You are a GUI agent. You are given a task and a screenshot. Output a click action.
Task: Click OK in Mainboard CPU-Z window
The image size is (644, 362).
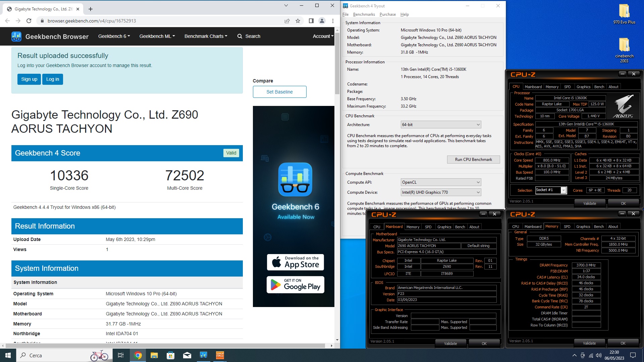(484, 344)
